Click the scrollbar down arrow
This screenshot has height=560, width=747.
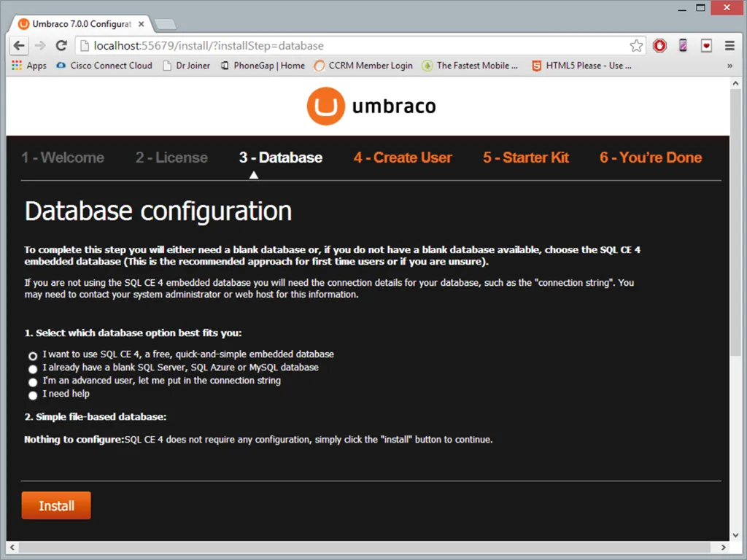coord(735,534)
